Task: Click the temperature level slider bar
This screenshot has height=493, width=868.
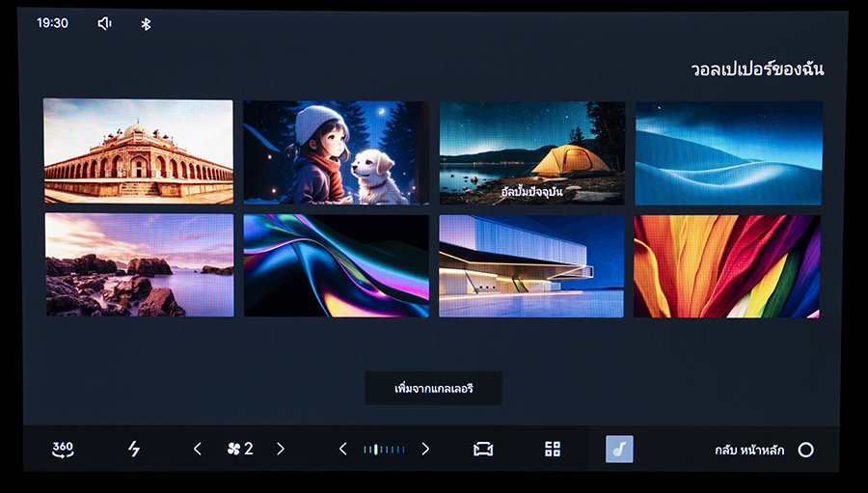Action: pyautogui.click(x=384, y=449)
